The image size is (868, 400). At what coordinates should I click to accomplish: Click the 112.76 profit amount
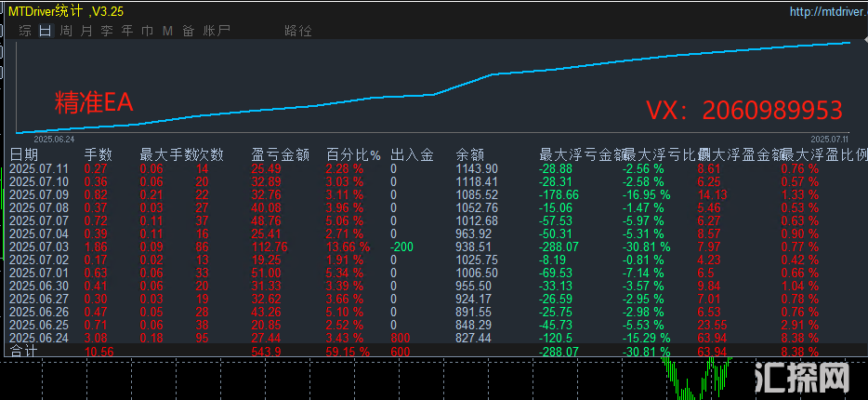coord(270,247)
